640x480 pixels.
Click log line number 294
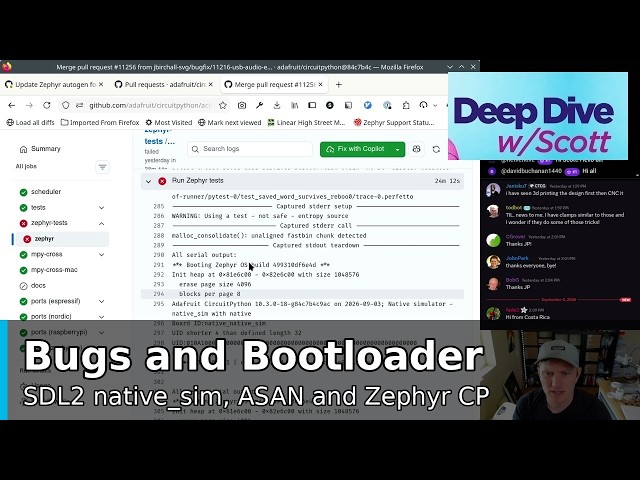click(x=159, y=294)
